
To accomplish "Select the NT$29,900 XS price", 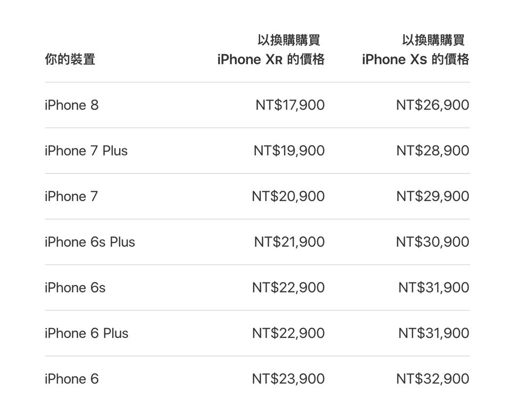I will click(x=433, y=196).
